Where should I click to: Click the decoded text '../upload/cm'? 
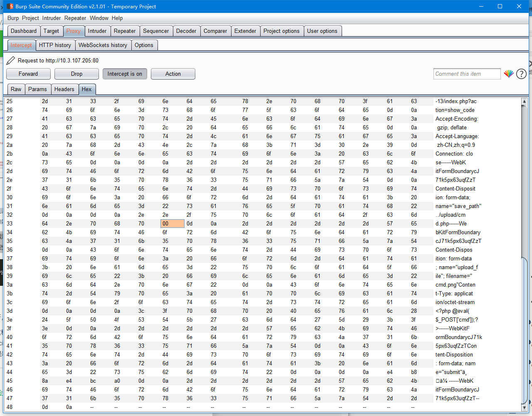pyautogui.click(x=451, y=215)
